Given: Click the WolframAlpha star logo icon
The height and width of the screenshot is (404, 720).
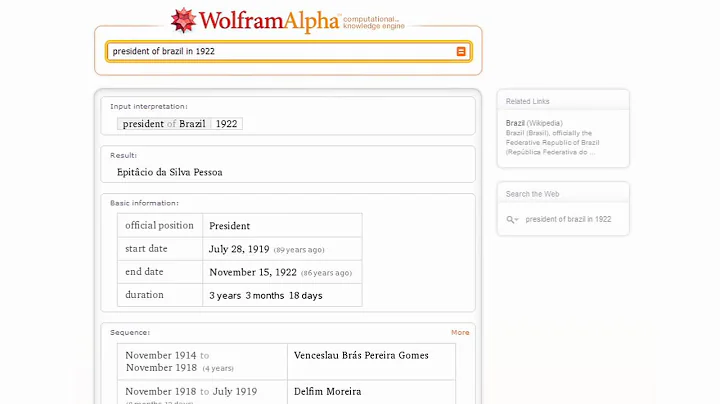Looking at the screenshot, I should [x=183, y=21].
